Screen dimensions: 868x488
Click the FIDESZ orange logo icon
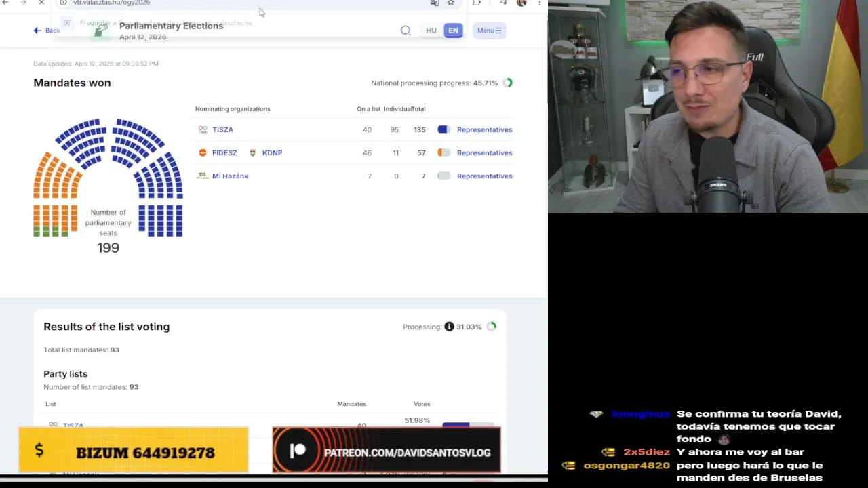pos(202,152)
